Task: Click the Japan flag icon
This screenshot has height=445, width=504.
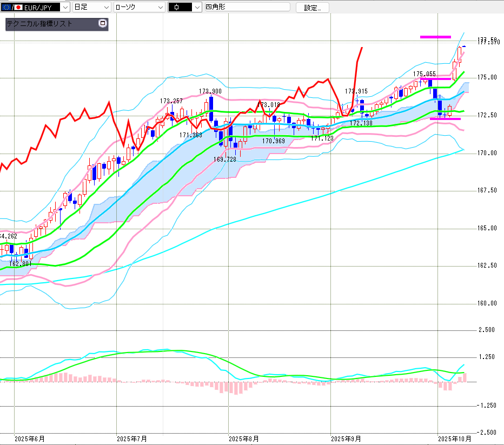Action: (18, 7)
